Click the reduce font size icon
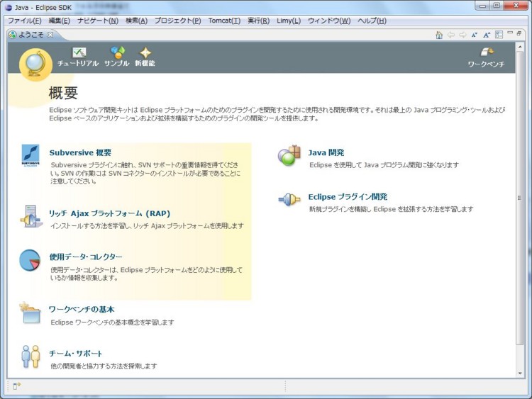This screenshot has height=399, width=532. pyautogui.click(x=475, y=35)
